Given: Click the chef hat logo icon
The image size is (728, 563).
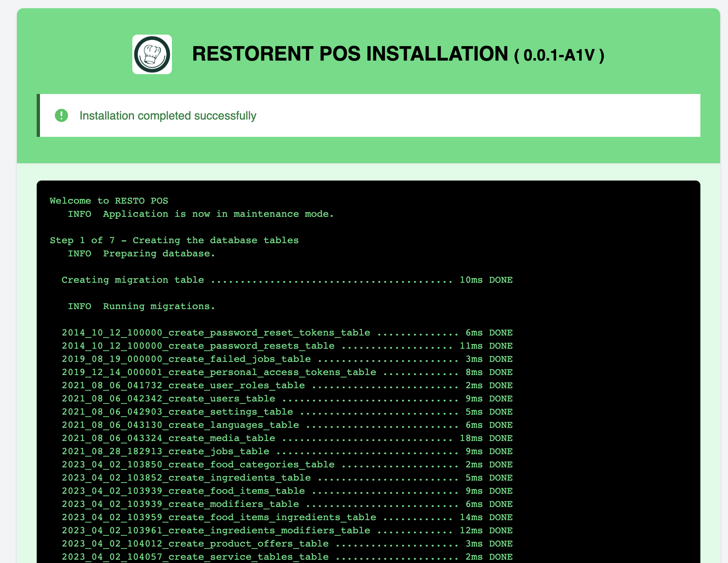Looking at the screenshot, I should coord(152,54).
